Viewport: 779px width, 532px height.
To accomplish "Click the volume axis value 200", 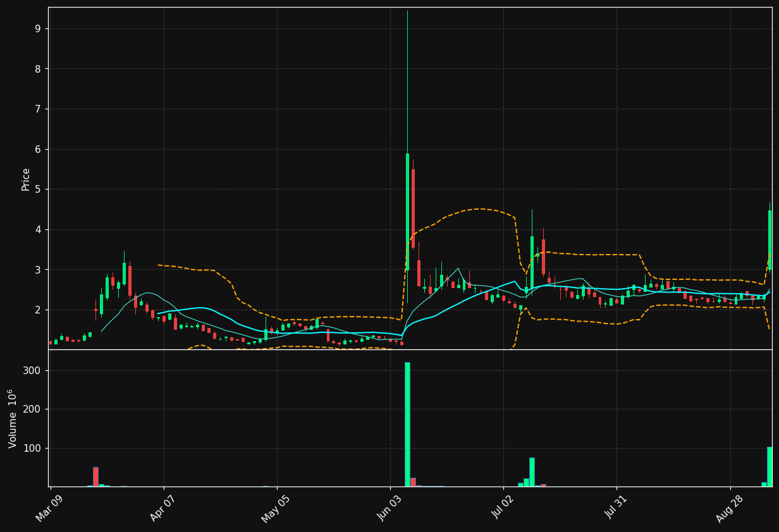I will point(32,409).
